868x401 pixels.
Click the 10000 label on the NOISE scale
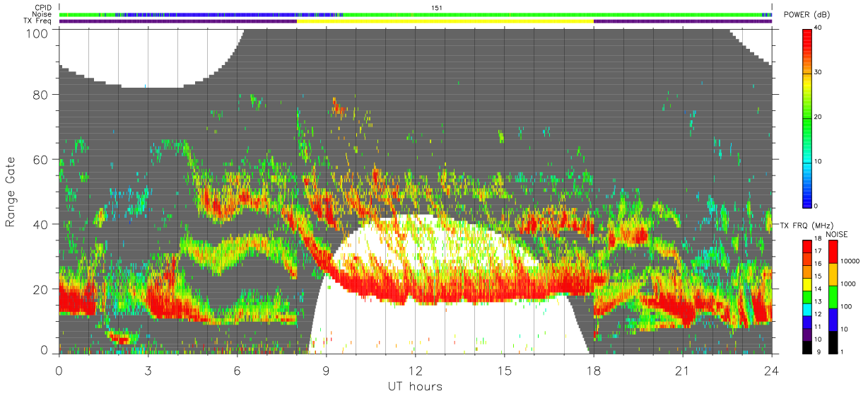850,261
